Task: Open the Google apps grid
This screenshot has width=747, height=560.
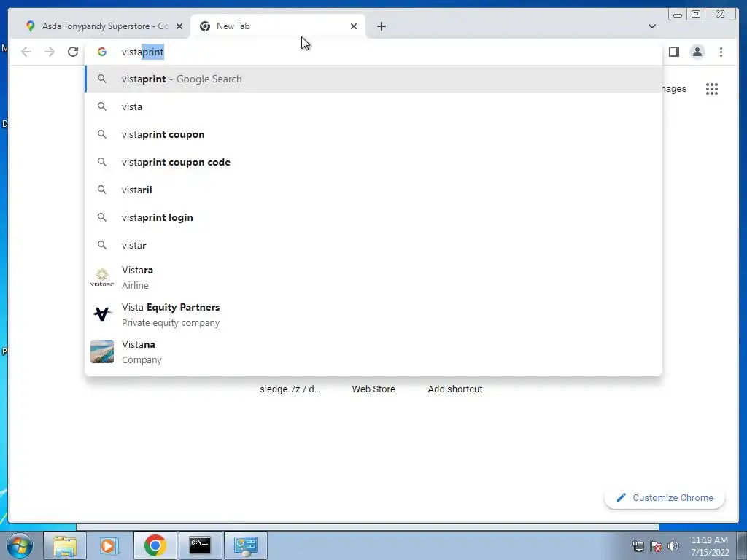Action: tap(712, 88)
